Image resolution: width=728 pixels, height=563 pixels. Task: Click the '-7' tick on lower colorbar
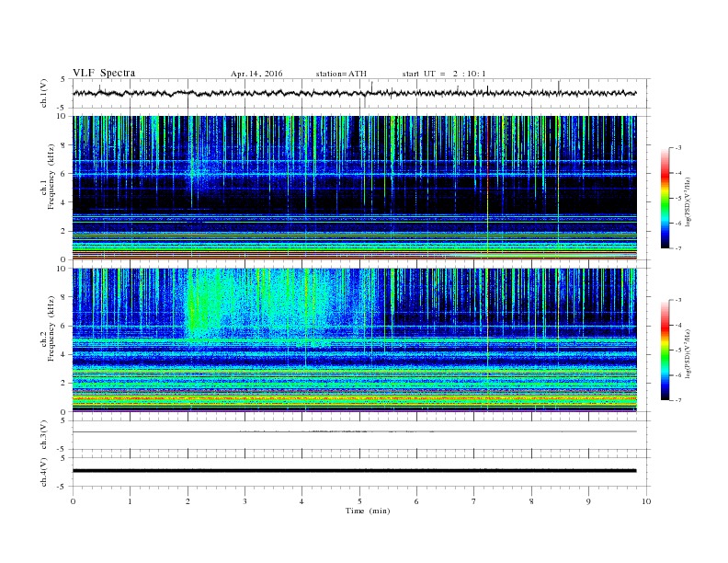(677, 400)
